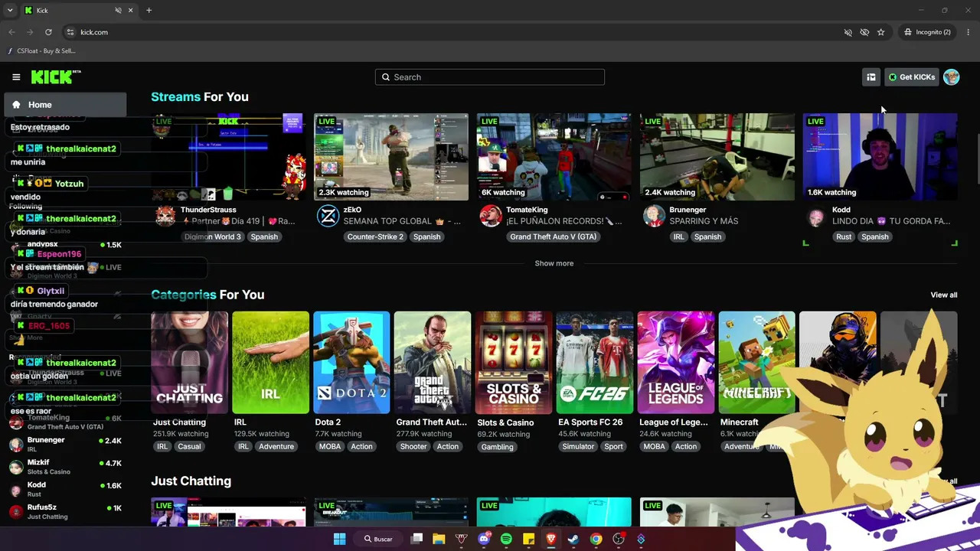Open the Just Chatting category card
The image size is (980, 551).
(189, 362)
